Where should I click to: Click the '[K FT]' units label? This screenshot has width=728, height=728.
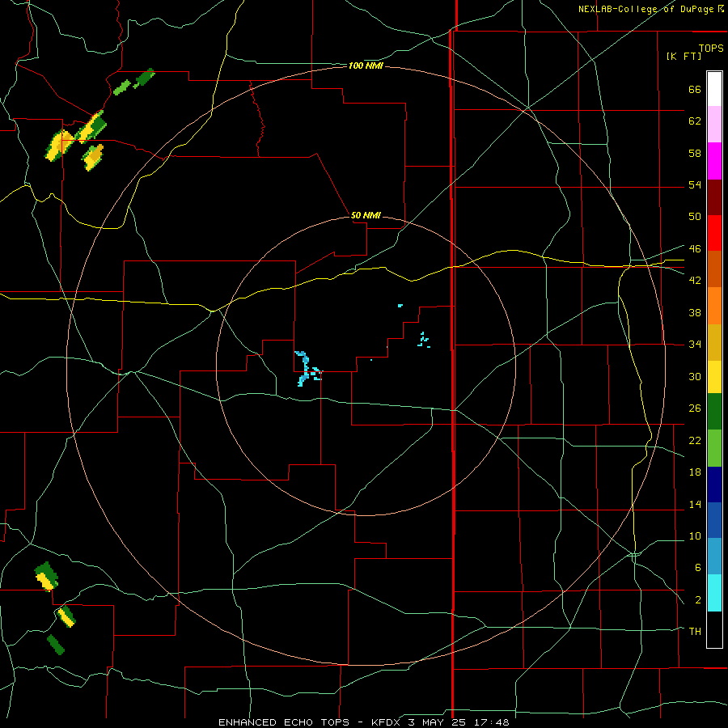[x=684, y=56]
